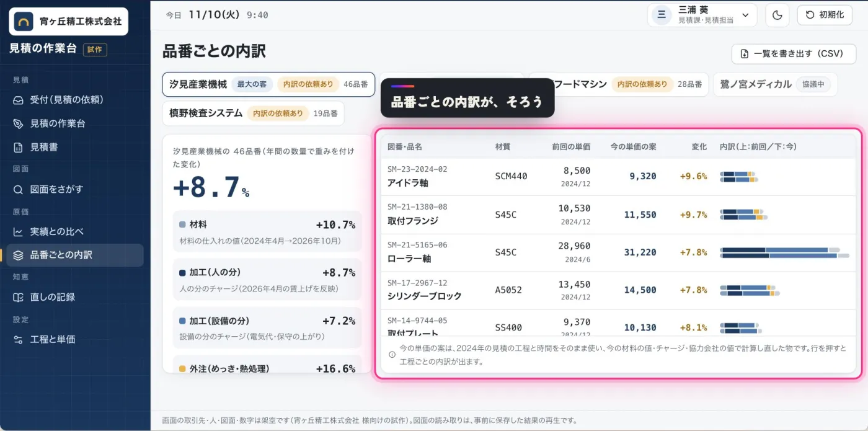Select 品番ごとの内訳 layers item in sidebar
The height and width of the screenshot is (431, 868).
75,255
